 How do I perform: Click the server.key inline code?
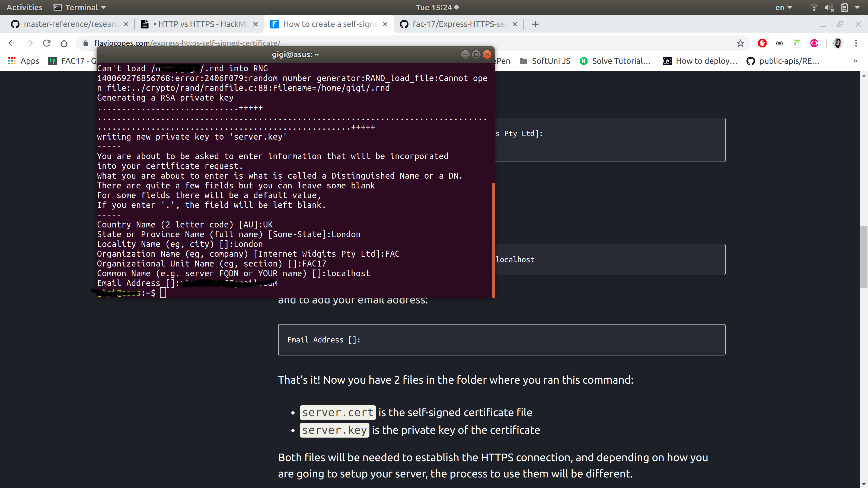(334, 430)
